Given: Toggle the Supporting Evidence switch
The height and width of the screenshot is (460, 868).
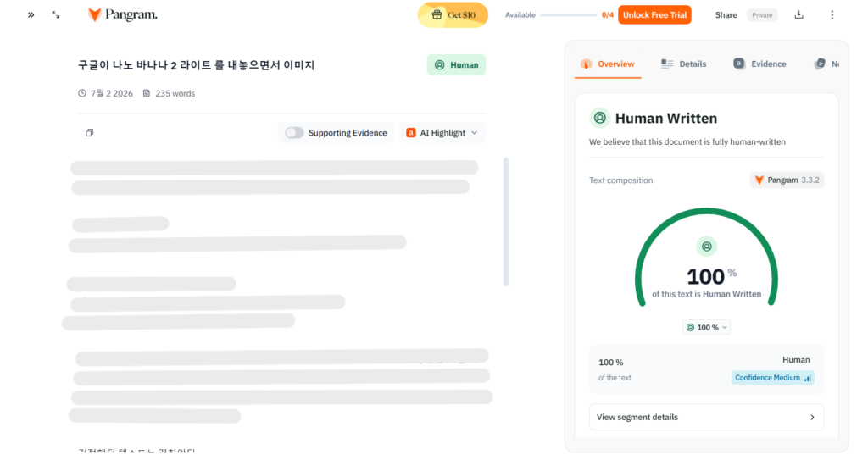Looking at the screenshot, I should 294,133.
